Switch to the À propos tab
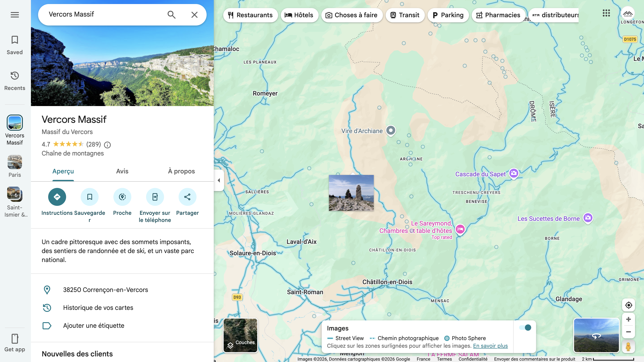Image resolution: width=644 pixels, height=362 pixels. pos(181,171)
